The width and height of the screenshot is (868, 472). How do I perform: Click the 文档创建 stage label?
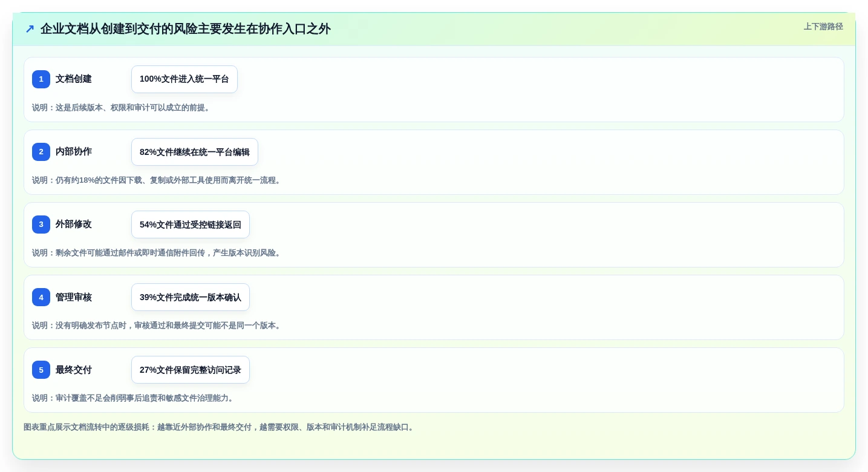pos(74,79)
